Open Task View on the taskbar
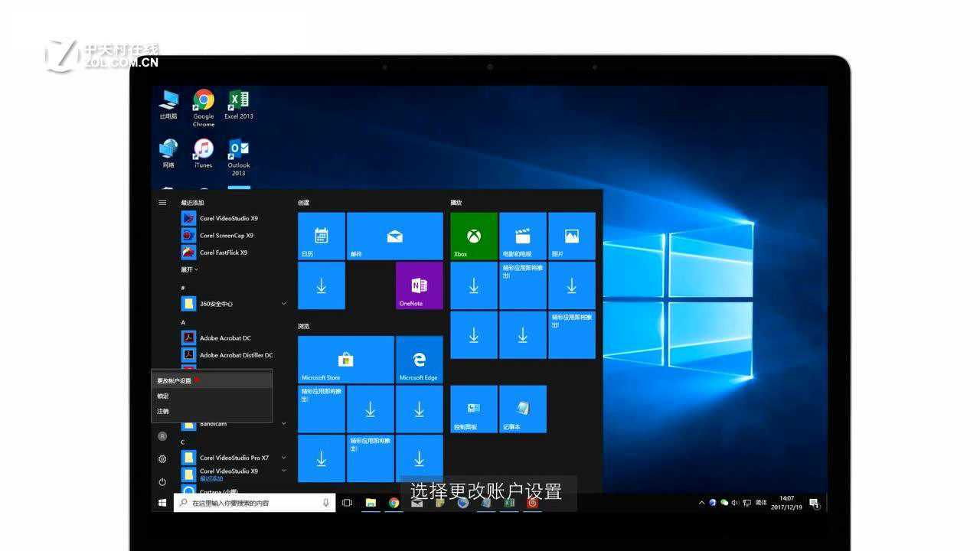The image size is (980, 551). (347, 503)
